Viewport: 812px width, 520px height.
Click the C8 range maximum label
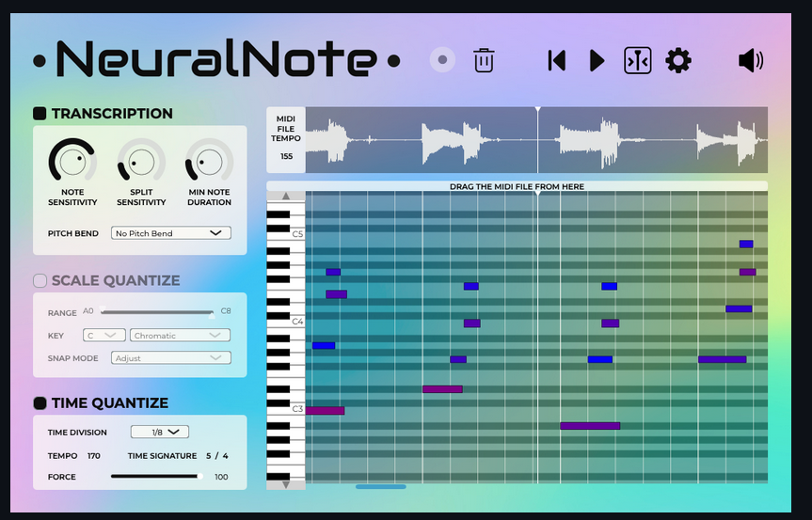226,311
